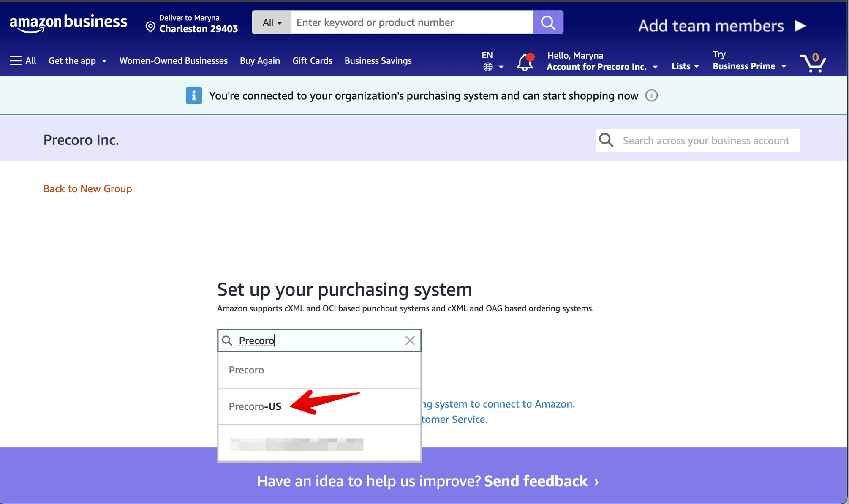Open Business Savings

pyautogui.click(x=378, y=60)
